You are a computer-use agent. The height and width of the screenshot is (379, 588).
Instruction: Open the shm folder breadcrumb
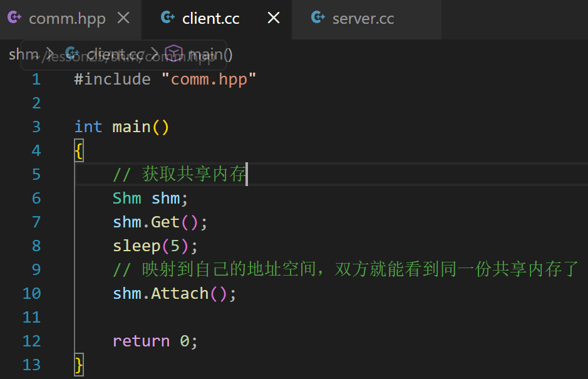point(24,55)
